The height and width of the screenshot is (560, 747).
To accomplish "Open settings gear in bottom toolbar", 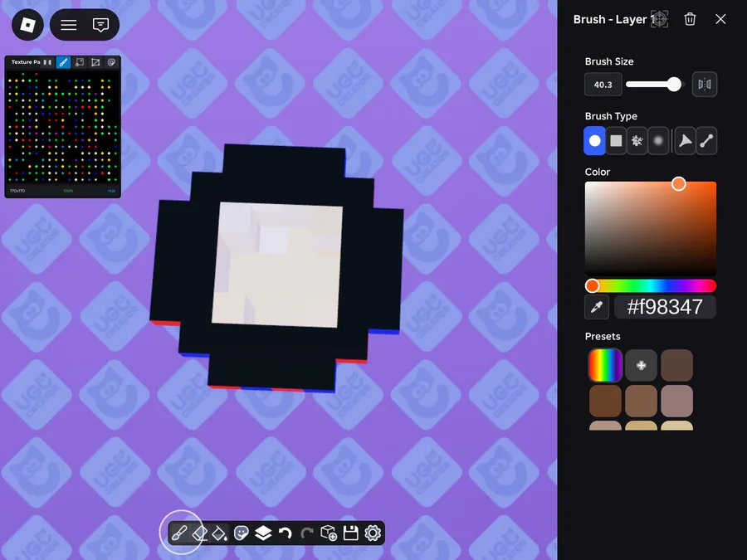I will [373, 533].
